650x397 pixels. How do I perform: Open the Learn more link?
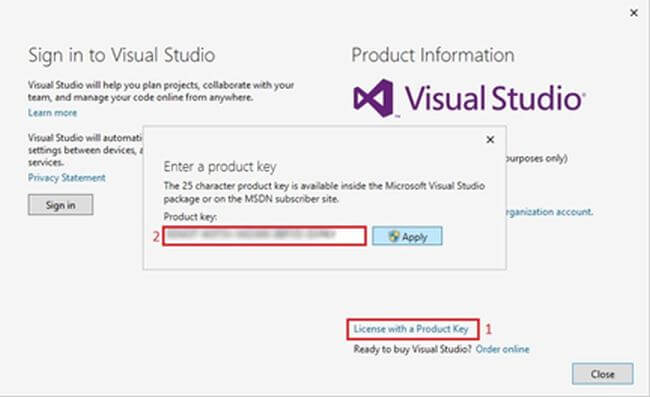(x=52, y=113)
